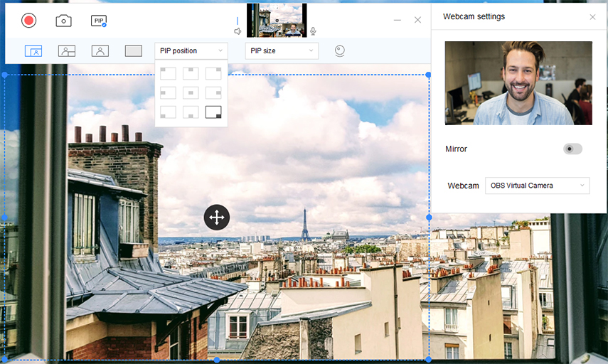The image size is (608, 364).
Task: Toggle the PIP mode icon
Action: tap(99, 21)
